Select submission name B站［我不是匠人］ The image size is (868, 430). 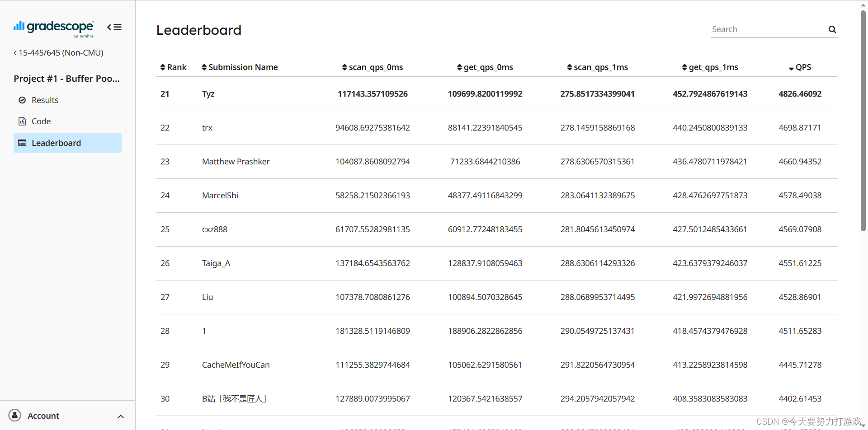coord(235,399)
